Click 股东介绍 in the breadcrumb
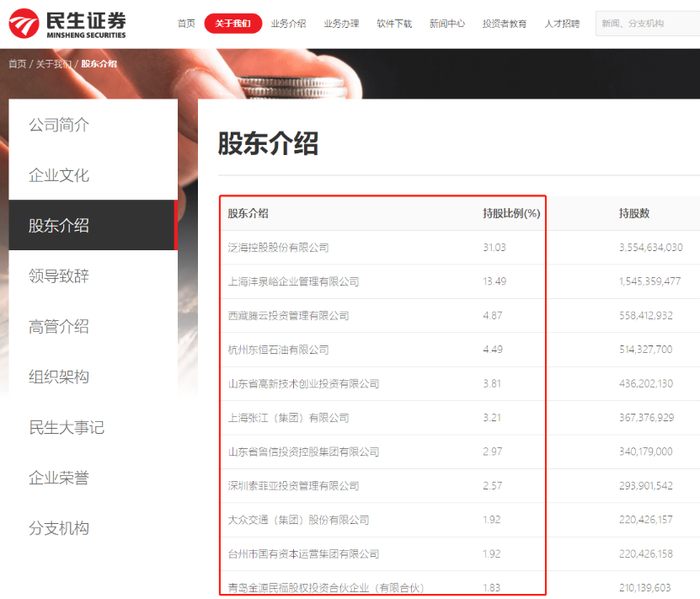The width and height of the screenshot is (700, 599). pos(99,64)
